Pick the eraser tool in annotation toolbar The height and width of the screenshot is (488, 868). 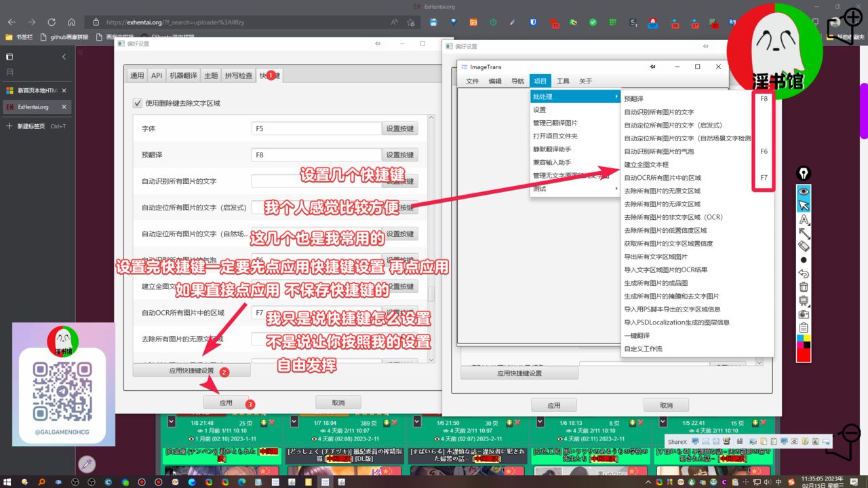[x=804, y=246]
